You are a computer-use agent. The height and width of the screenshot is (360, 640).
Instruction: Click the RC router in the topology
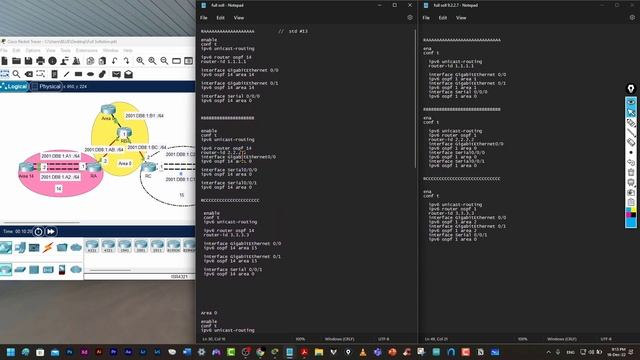click(x=149, y=167)
